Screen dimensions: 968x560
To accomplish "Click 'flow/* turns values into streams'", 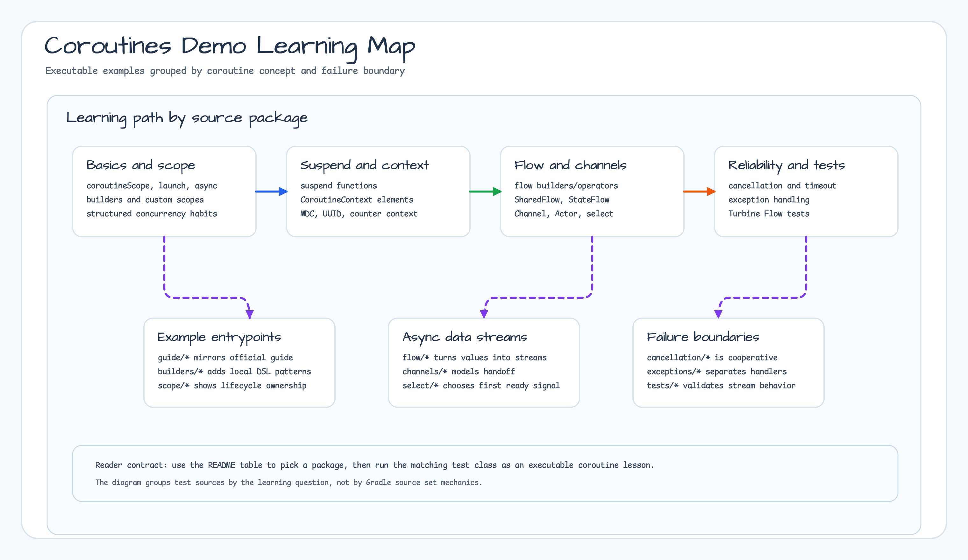I will (474, 358).
